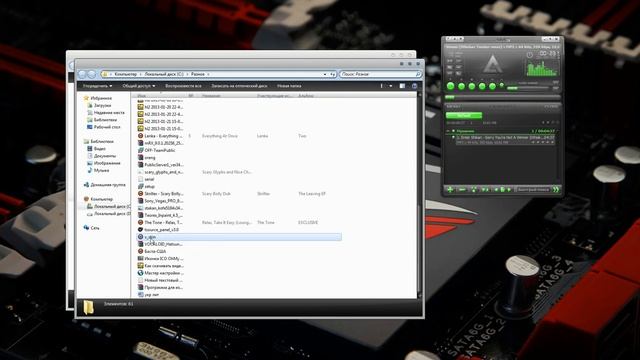Go back in Explorer navigation
Viewport: 640px width, 360px height.
[82, 74]
